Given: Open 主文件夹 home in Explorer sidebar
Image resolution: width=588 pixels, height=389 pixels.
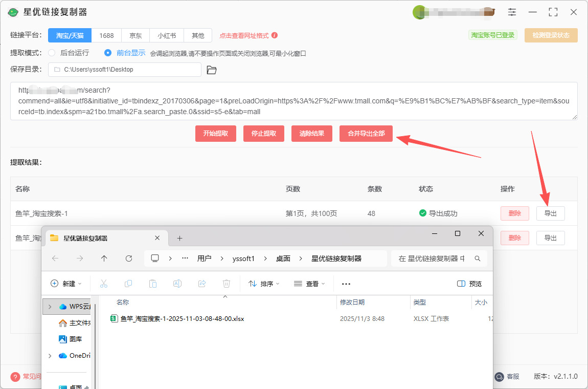Looking at the screenshot, I should pos(75,322).
